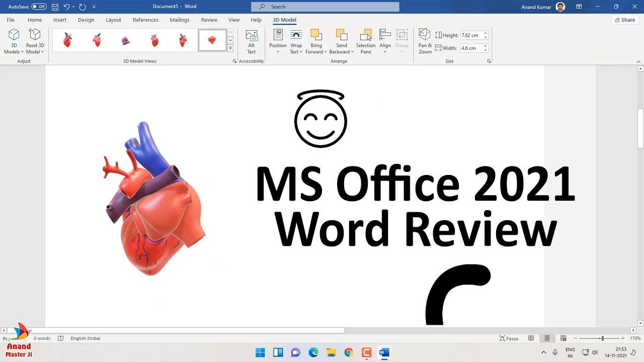
Task: Select the angel smiley face icon graphic
Action: click(x=320, y=119)
